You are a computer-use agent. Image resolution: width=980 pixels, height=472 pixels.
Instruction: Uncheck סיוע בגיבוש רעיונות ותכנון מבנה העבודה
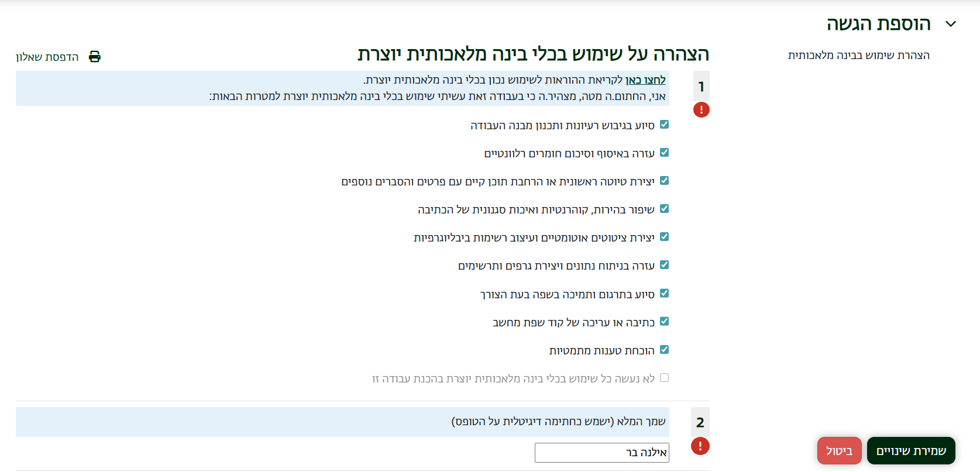664,125
